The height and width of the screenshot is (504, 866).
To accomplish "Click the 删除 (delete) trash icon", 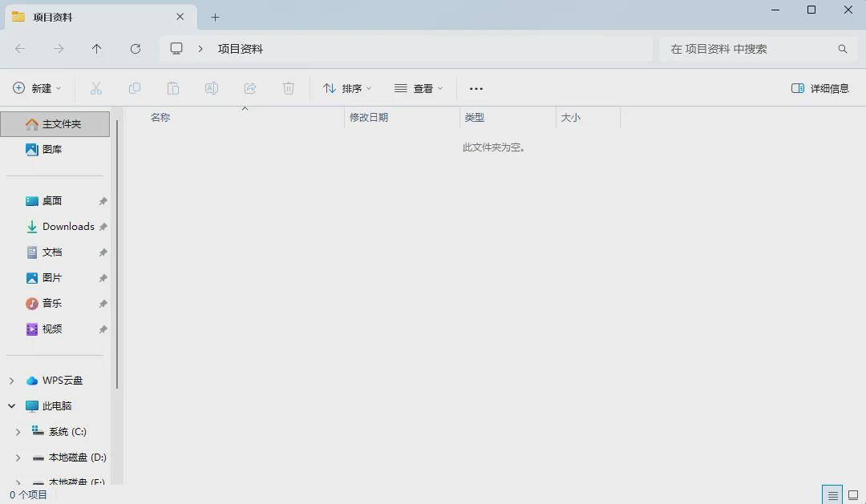I will 289,88.
